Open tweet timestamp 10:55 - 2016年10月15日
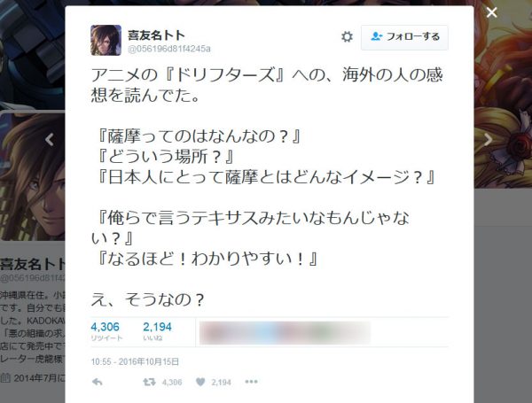The width and height of the screenshot is (532, 403). coord(135,361)
